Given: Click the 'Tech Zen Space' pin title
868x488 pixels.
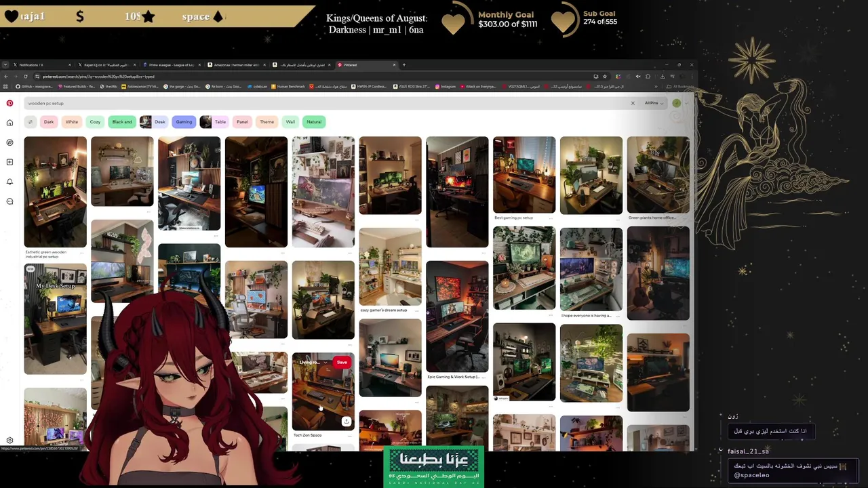Looking at the screenshot, I should point(307,435).
